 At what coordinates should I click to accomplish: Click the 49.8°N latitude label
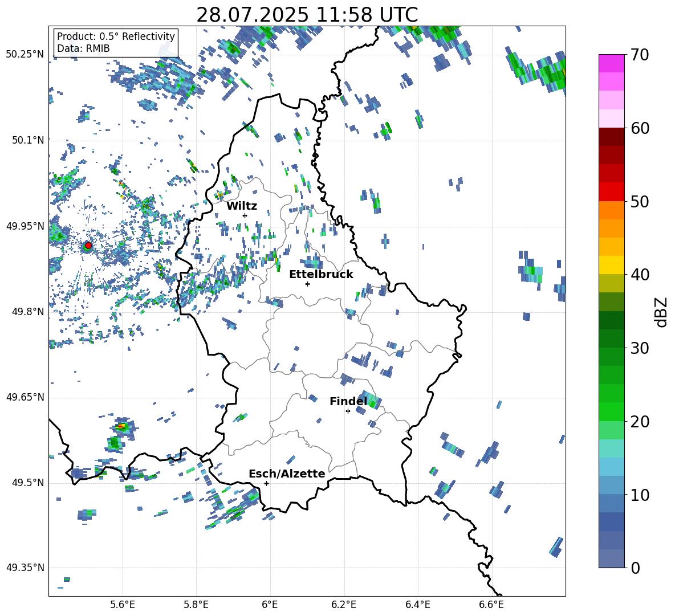(x=28, y=312)
